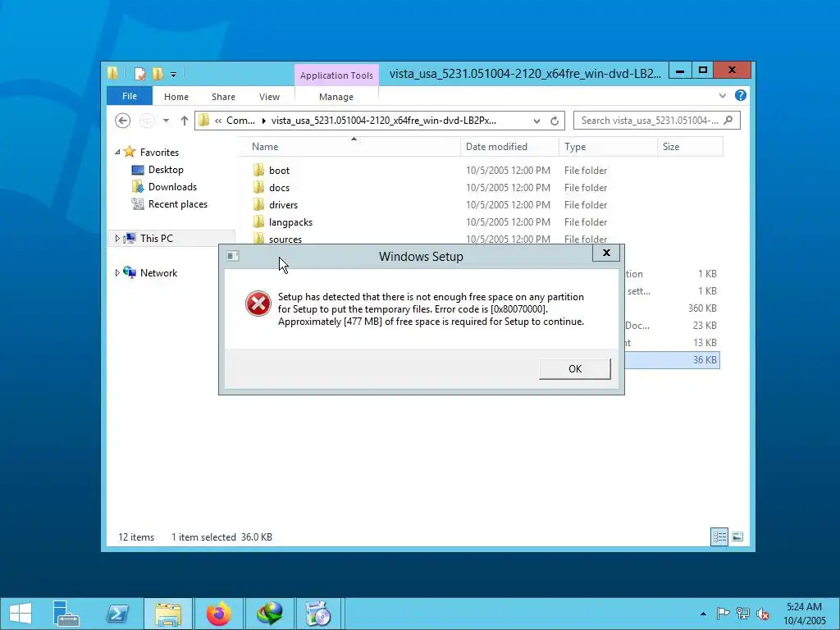The height and width of the screenshot is (630, 840).
Task: Open Explorer Help question mark
Action: pyautogui.click(x=741, y=95)
